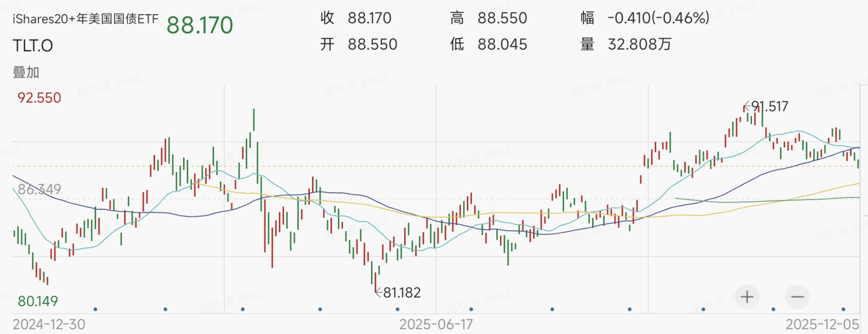The image size is (868, 334).
Task: Click the 2024-12-30 start date label
Action: coord(49,325)
